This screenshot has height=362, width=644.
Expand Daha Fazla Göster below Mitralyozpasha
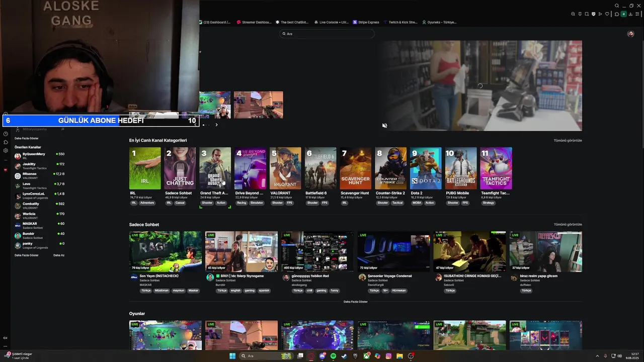[27, 138]
